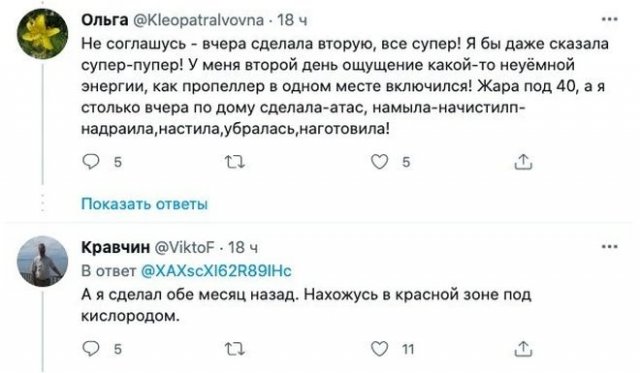Visit the @KleopatraIvovna handle
Screen dimensions: 640x373
click(198, 20)
